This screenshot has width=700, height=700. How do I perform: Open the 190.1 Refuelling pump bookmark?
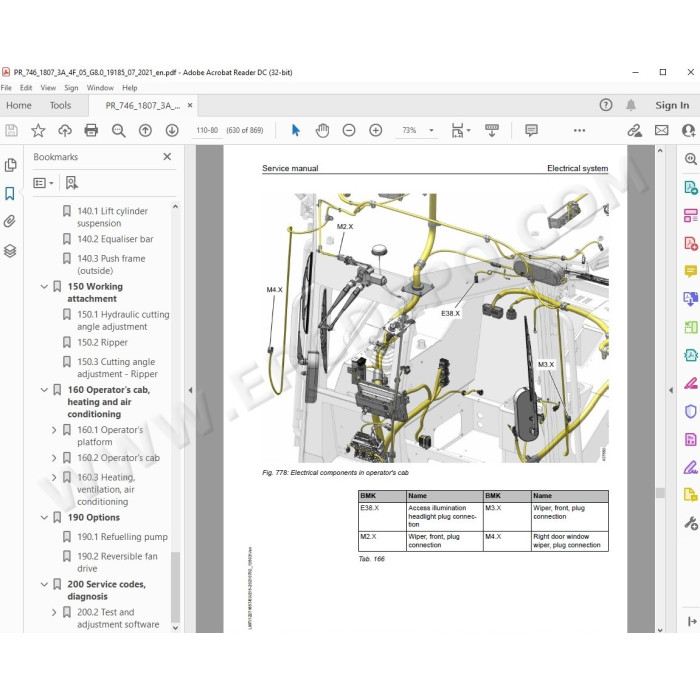click(x=122, y=537)
